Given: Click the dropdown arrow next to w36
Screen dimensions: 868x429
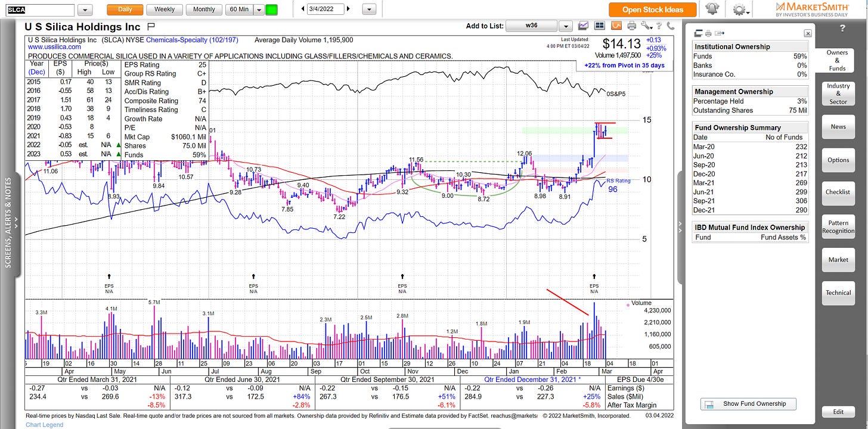Looking at the screenshot, I should tap(565, 26).
